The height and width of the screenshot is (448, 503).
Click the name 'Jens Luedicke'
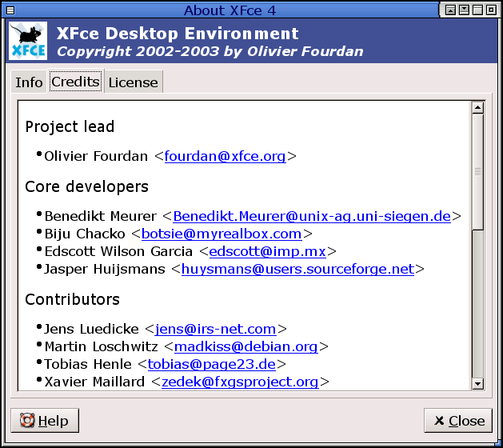(x=91, y=330)
